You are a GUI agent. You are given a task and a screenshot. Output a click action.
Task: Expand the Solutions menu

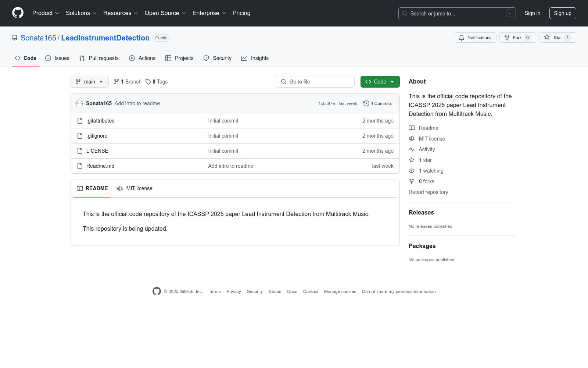pyautogui.click(x=81, y=13)
